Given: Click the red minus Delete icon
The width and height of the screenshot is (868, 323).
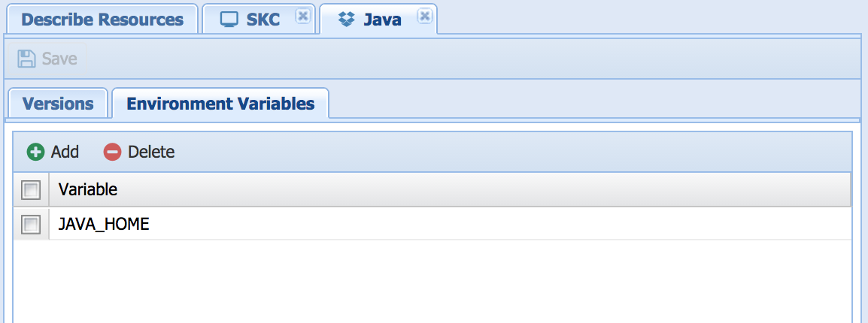Looking at the screenshot, I should [112, 152].
